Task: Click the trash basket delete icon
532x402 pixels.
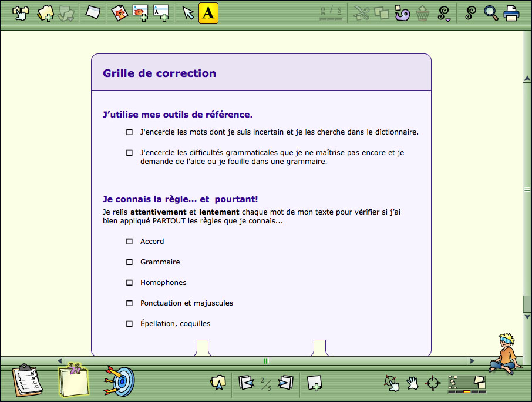Action: (x=423, y=14)
